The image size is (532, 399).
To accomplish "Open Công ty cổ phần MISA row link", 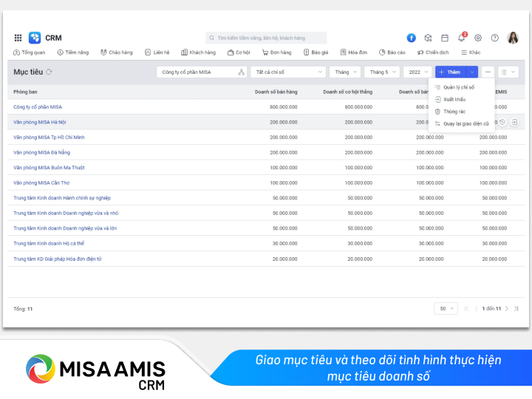I will (x=38, y=107).
